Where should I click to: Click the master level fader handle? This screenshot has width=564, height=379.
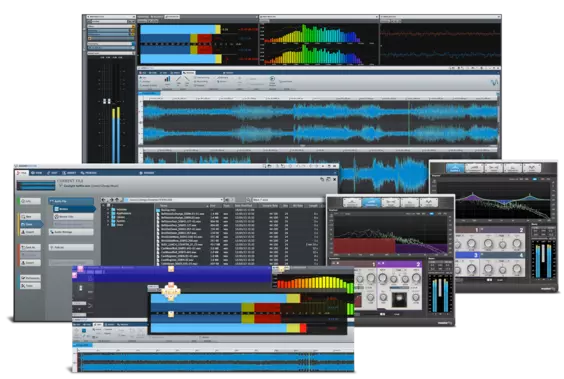tap(107, 101)
